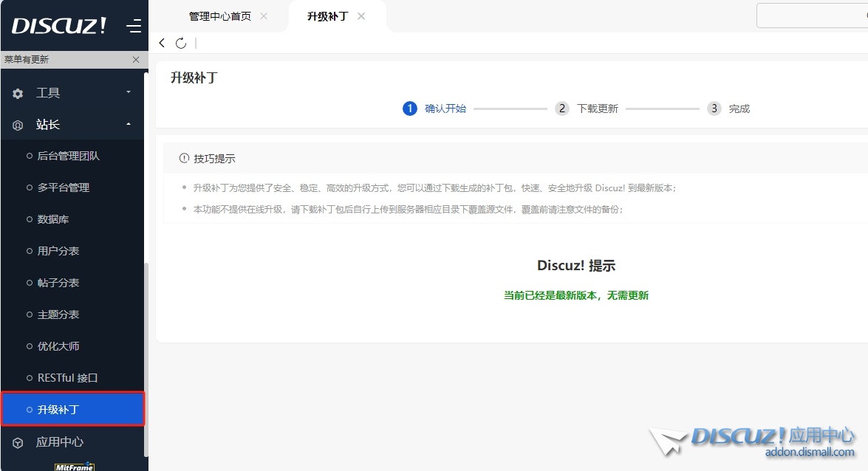Click the sidebar vertical scrollbar
Image resolution: width=868 pixels, height=471 pixels.
point(146,354)
